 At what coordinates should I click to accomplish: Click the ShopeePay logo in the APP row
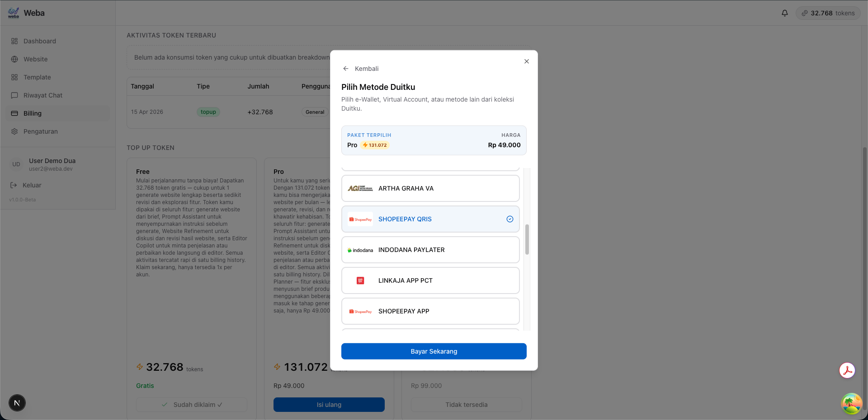pos(360,311)
